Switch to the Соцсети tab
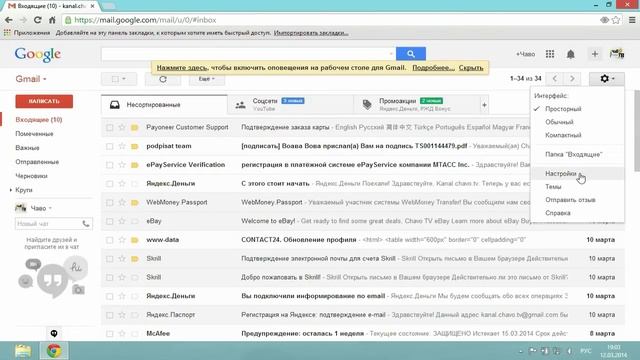The width and height of the screenshot is (640, 360). (x=291, y=105)
